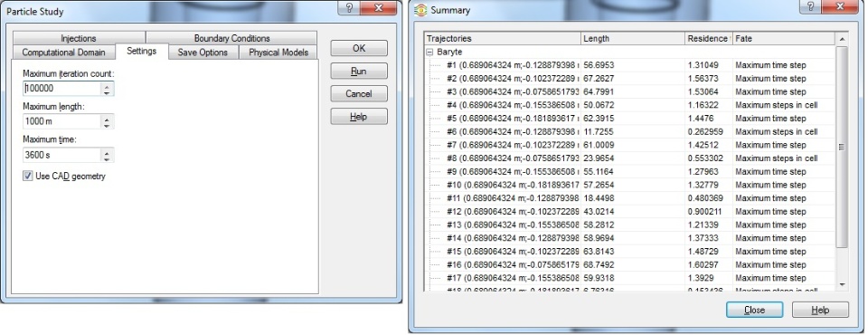Viewport: 868px width, 335px height.
Task: Click residence value 1.3929
Action: (x=701, y=278)
